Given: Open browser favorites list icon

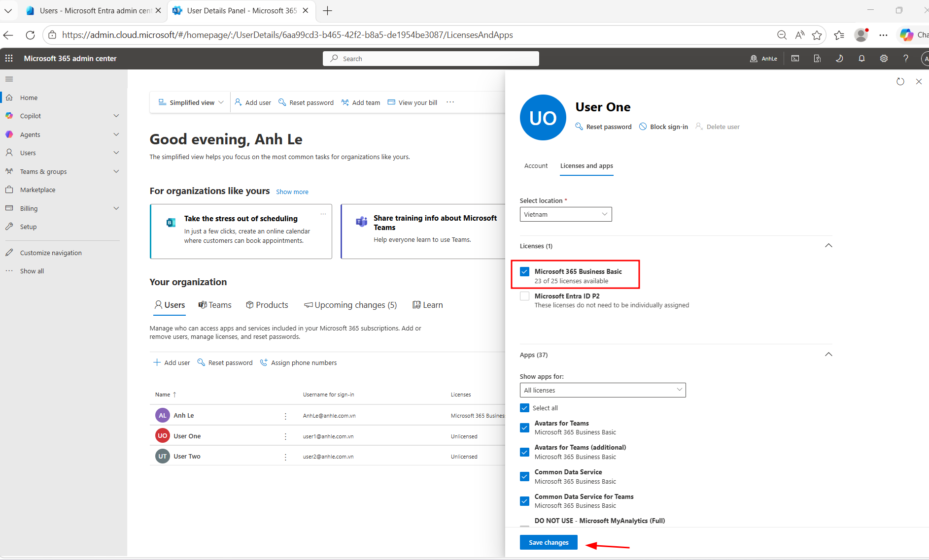Looking at the screenshot, I should 839,35.
